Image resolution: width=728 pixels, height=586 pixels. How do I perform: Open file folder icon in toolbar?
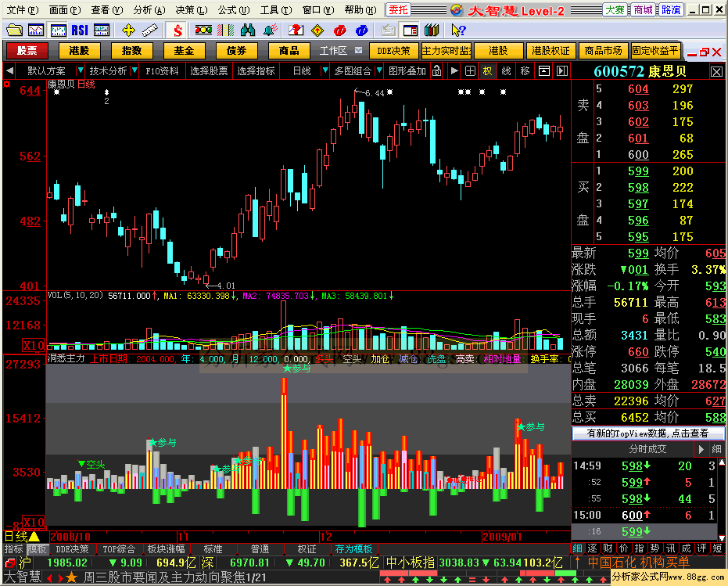point(14,31)
